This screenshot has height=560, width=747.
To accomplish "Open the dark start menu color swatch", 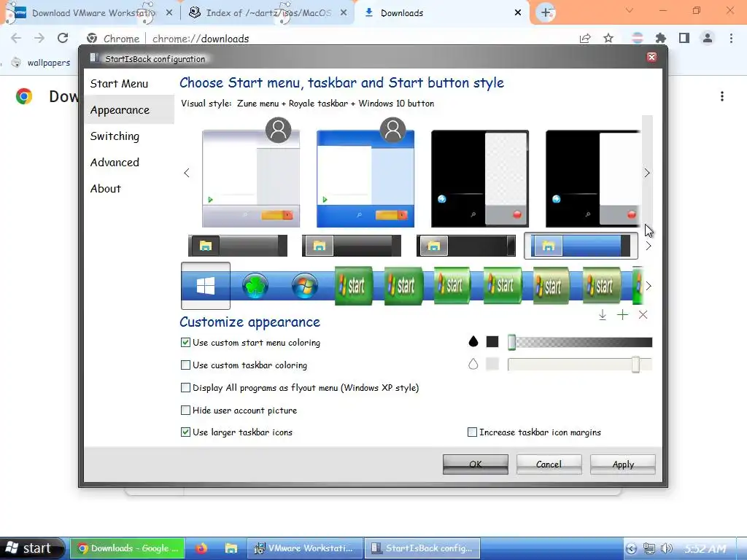I will (x=492, y=341).
